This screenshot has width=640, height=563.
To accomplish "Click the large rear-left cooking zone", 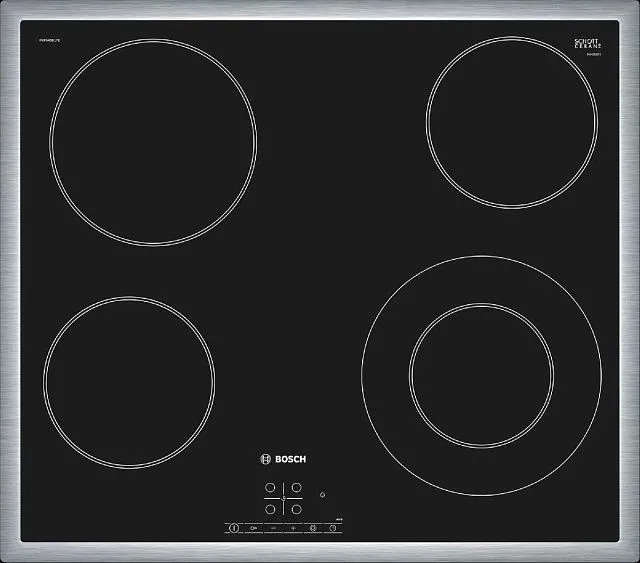I will tap(153, 142).
